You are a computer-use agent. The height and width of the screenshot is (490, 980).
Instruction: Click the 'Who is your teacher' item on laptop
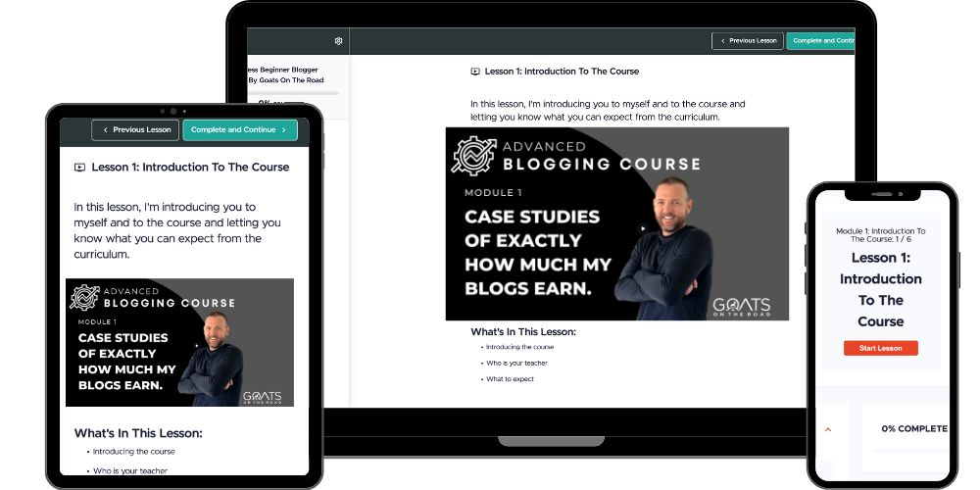[516, 364]
